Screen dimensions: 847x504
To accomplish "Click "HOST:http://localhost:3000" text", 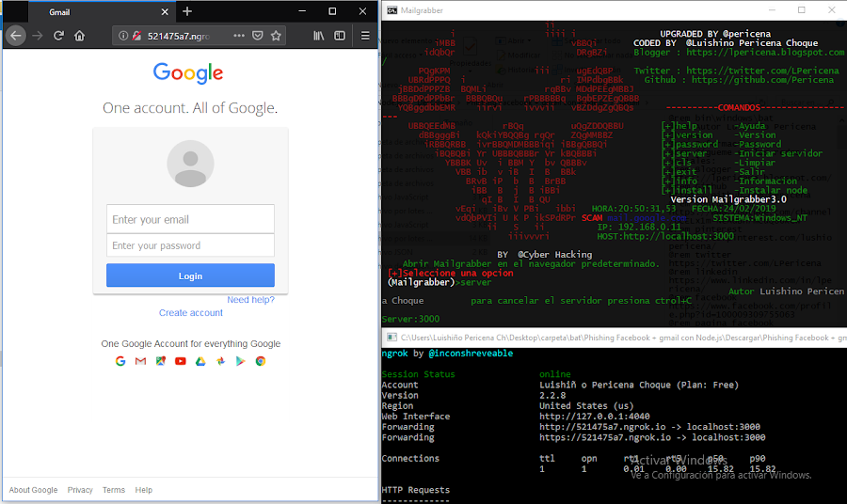I will pyautogui.click(x=665, y=236).
